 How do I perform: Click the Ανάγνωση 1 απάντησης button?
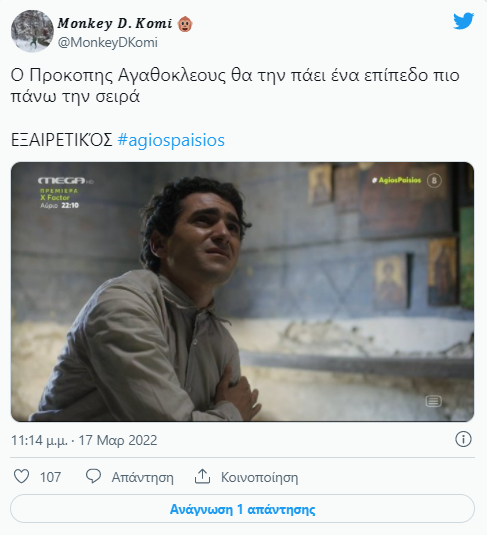pos(242,509)
